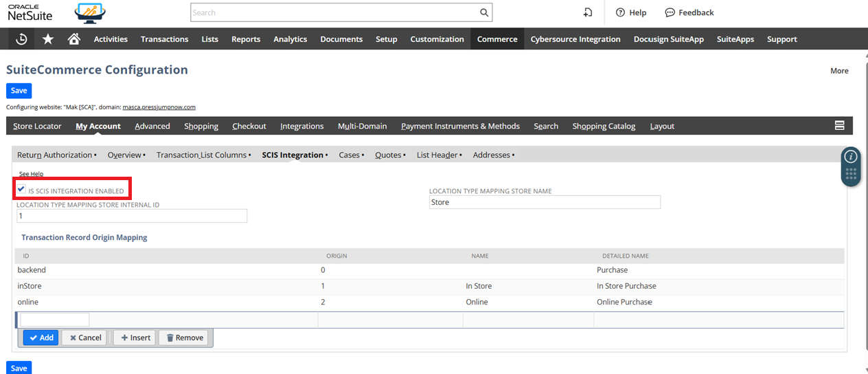Switch to the Shopping tab
This screenshot has height=374, width=868.
(x=201, y=126)
